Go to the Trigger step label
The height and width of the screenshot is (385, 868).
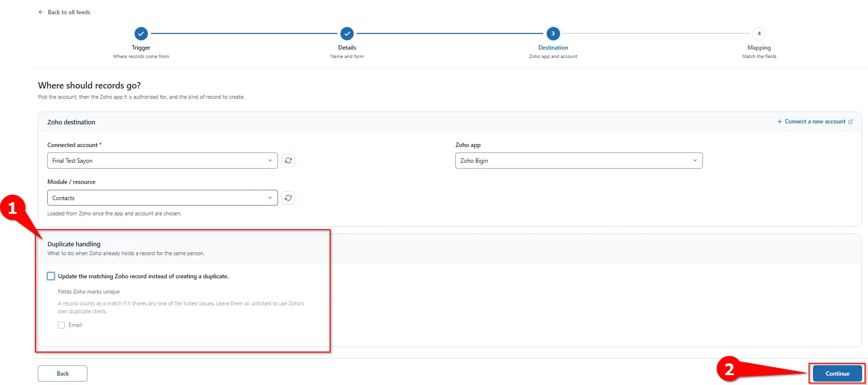[x=141, y=48]
